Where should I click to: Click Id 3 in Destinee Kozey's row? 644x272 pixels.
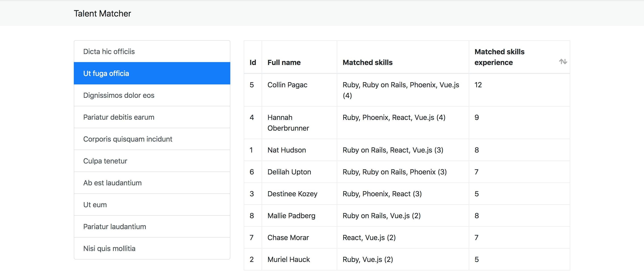tap(252, 194)
